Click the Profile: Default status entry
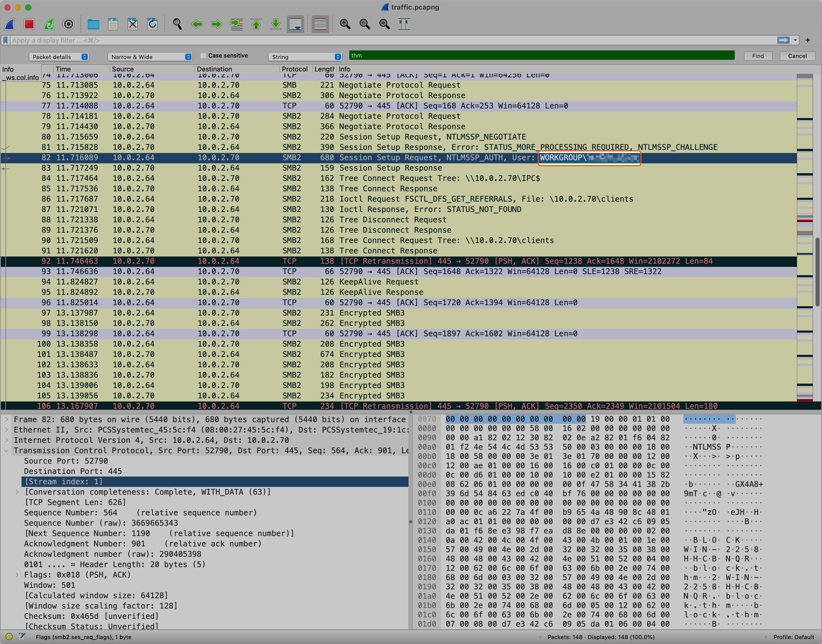 point(793,637)
